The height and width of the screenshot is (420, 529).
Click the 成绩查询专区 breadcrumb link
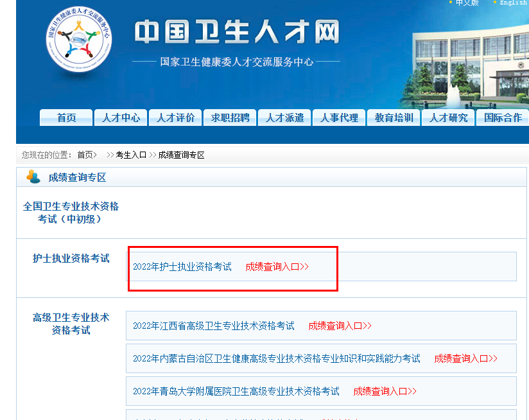tap(181, 155)
